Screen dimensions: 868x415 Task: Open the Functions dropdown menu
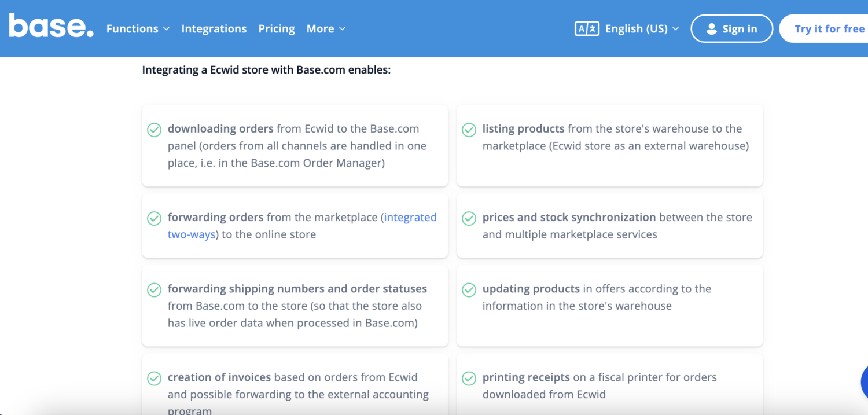click(x=138, y=28)
